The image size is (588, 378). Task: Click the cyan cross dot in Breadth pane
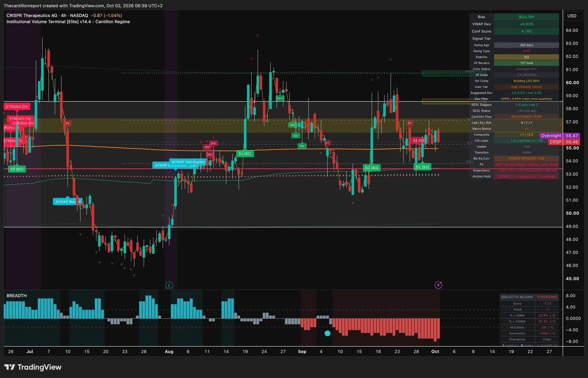coord(327,333)
